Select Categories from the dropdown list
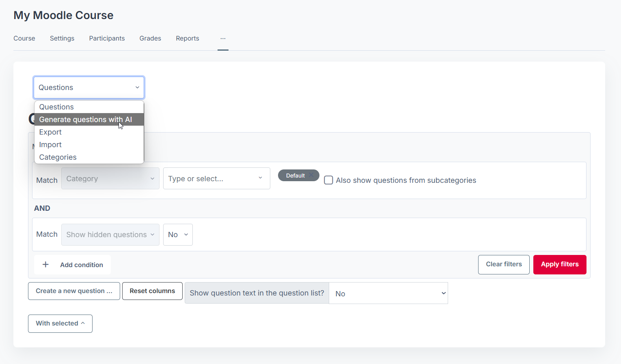The width and height of the screenshot is (621, 364). (x=58, y=157)
